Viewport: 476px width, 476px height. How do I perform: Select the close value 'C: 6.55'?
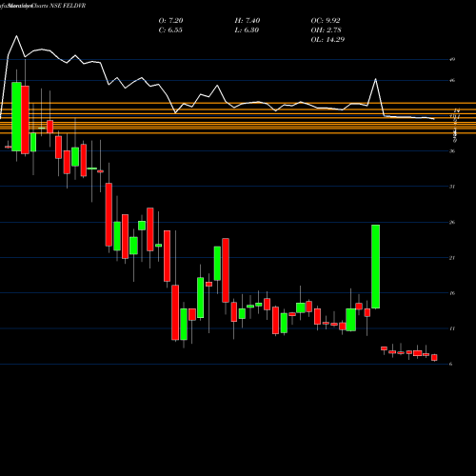[x=170, y=30]
